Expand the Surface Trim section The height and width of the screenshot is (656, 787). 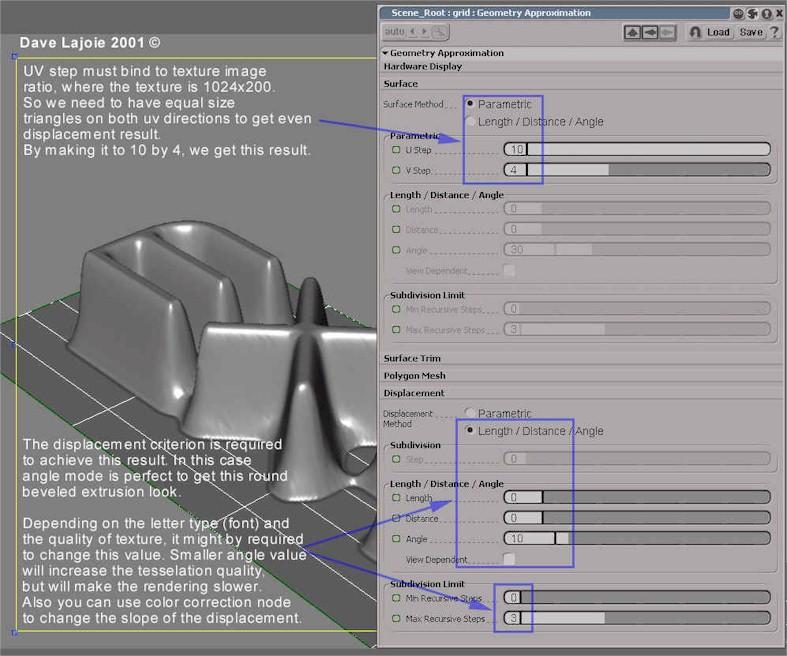(x=412, y=358)
